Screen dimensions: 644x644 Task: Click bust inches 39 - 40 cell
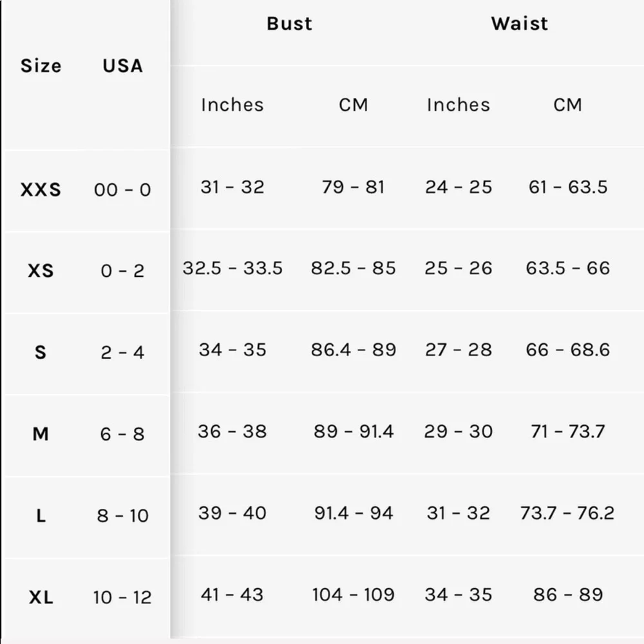[x=232, y=513]
